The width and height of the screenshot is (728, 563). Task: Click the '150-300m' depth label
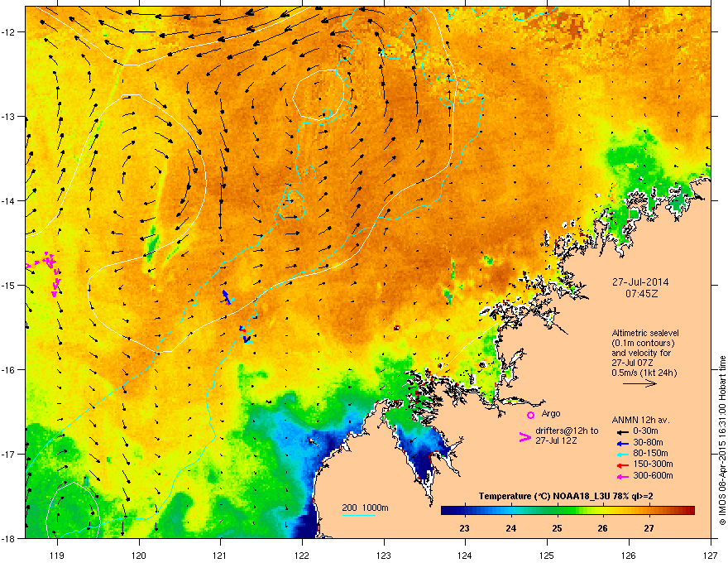coord(653,464)
